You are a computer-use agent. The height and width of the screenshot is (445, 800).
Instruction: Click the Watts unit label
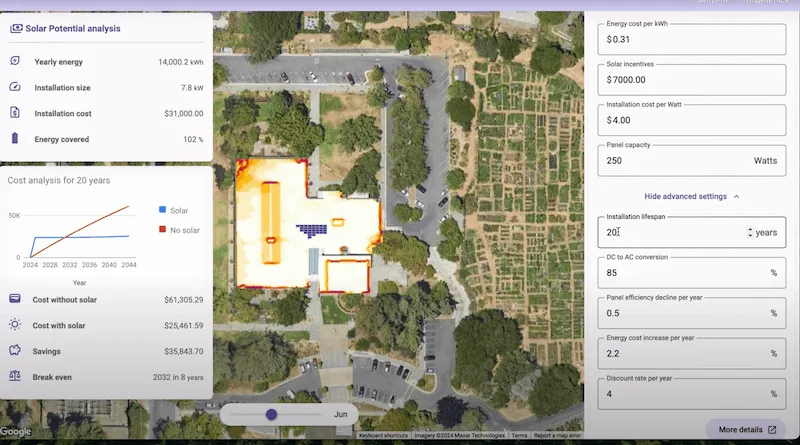point(765,160)
